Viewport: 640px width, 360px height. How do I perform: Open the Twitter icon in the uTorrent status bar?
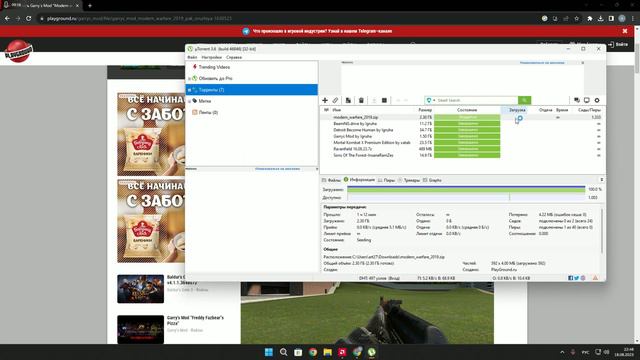577,278
